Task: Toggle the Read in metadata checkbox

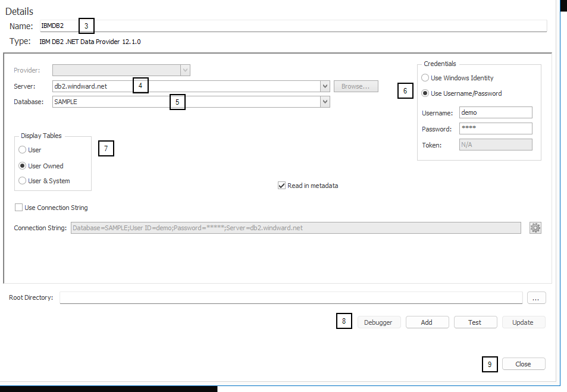Action: (x=281, y=186)
